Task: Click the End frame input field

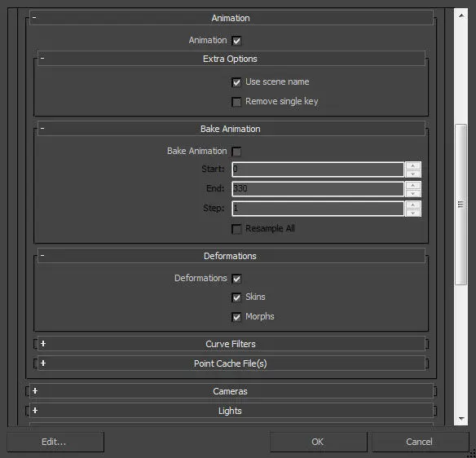Action: tap(318, 189)
